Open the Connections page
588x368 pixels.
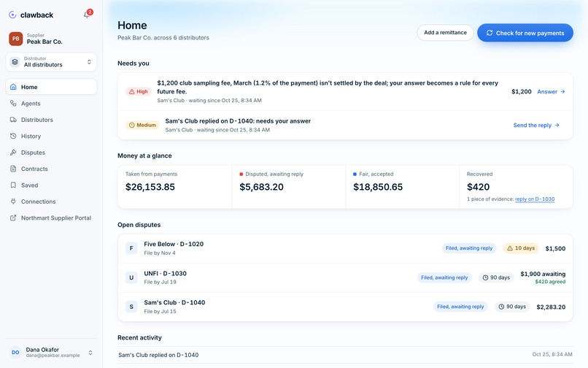click(x=51, y=202)
